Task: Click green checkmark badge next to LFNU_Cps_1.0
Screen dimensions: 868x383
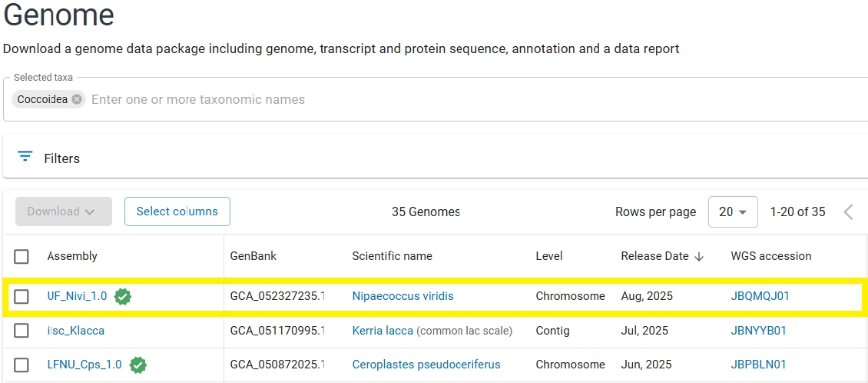Action: pos(137,365)
